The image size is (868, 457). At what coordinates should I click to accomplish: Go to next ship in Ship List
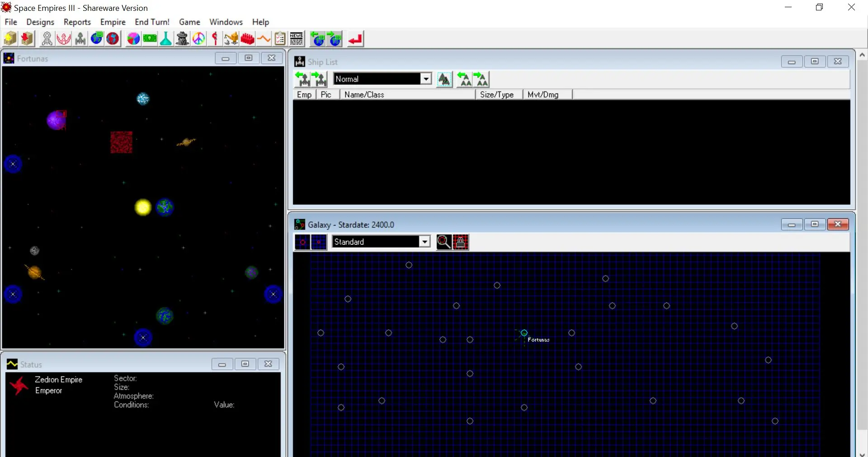tap(319, 79)
